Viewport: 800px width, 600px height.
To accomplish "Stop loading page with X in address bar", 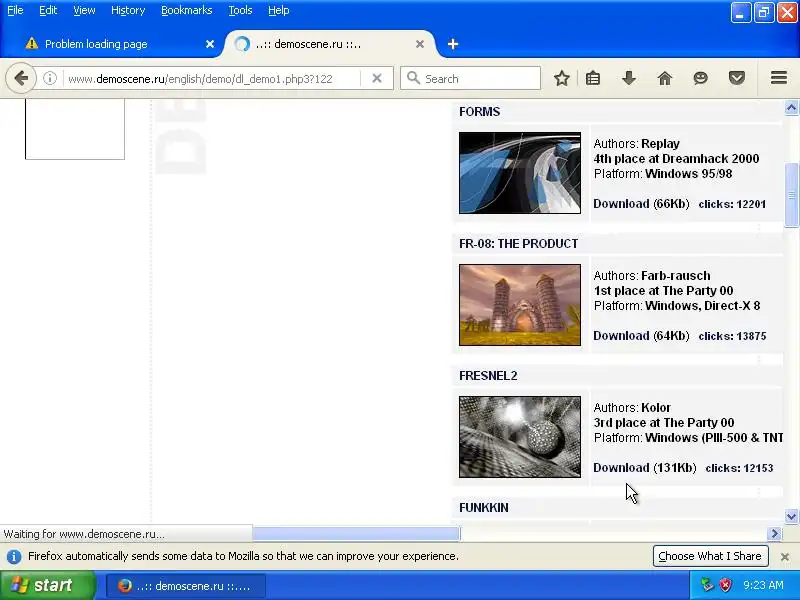I will point(377,79).
